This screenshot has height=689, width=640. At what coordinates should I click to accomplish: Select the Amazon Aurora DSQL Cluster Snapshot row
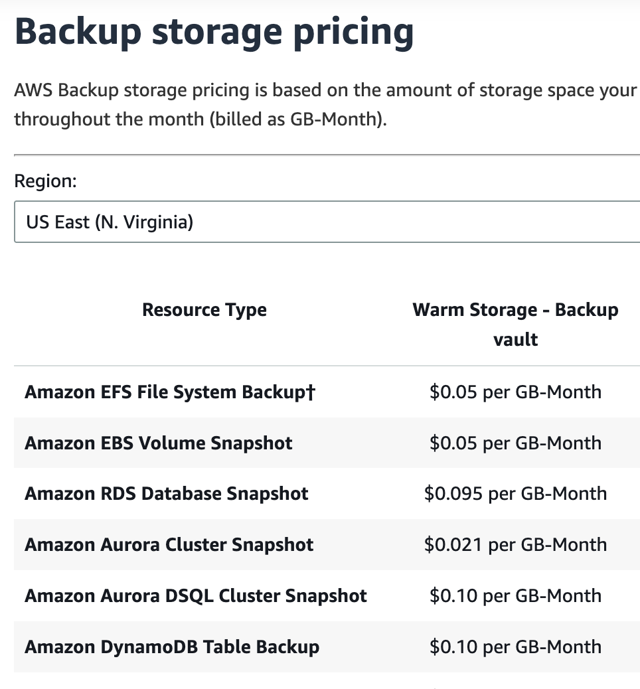tap(327, 595)
